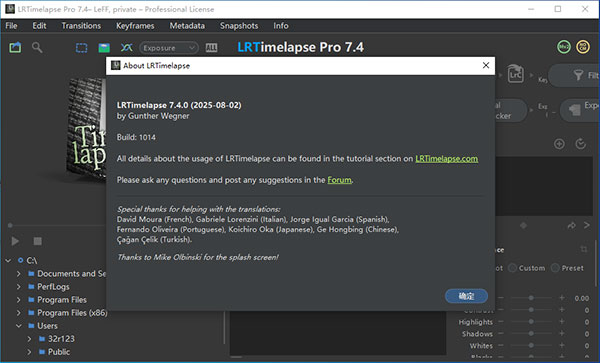Screen dimensions: 600x363
Task: Click the play button above folder tree
Action: pyautogui.click(x=15, y=241)
